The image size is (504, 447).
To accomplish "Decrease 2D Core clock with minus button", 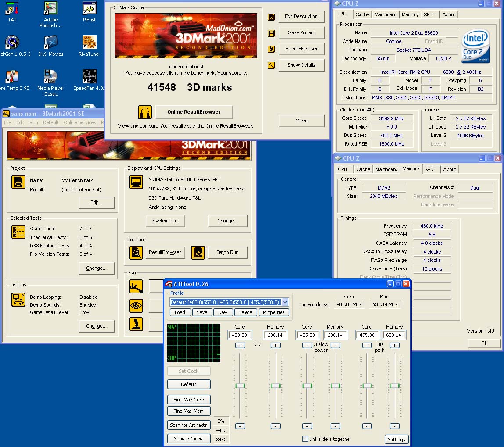I will pyautogui.click(x=240, y=426).
